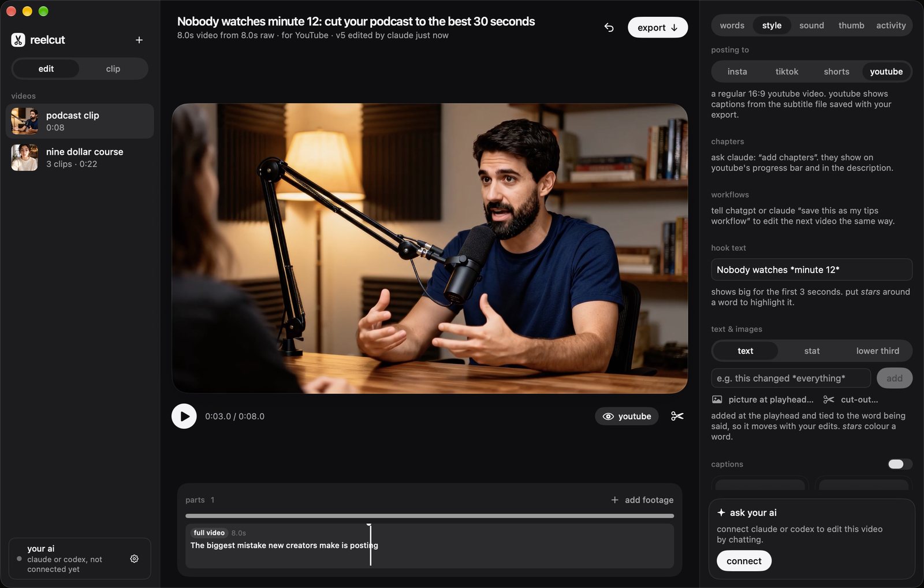The image size is (924, 588).
Task: Click the cut-out link text
Action: [859, 399]
